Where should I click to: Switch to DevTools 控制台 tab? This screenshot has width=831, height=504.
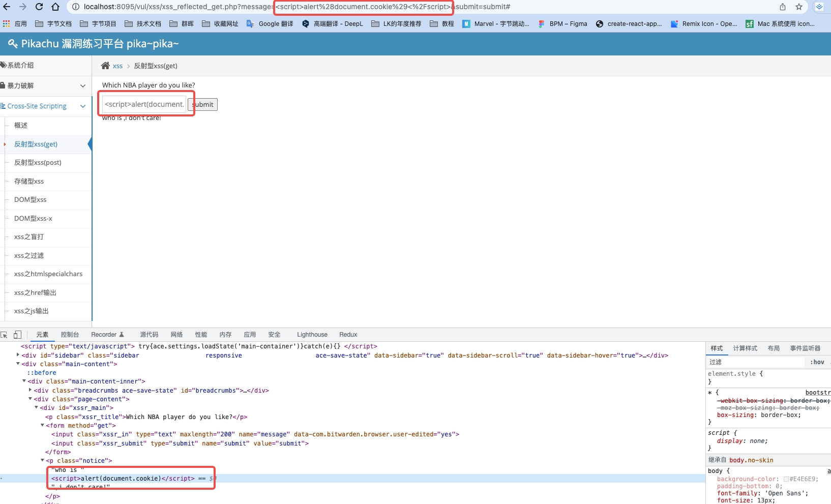click(70, 335)
